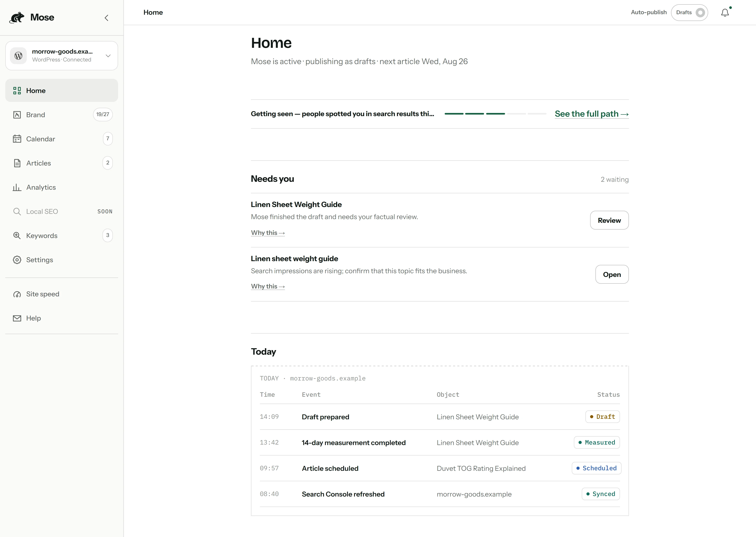Click the Keywords zoom icon
Image resolution: width=756 pixels, height=537 pixels.
tap(17, 236)
